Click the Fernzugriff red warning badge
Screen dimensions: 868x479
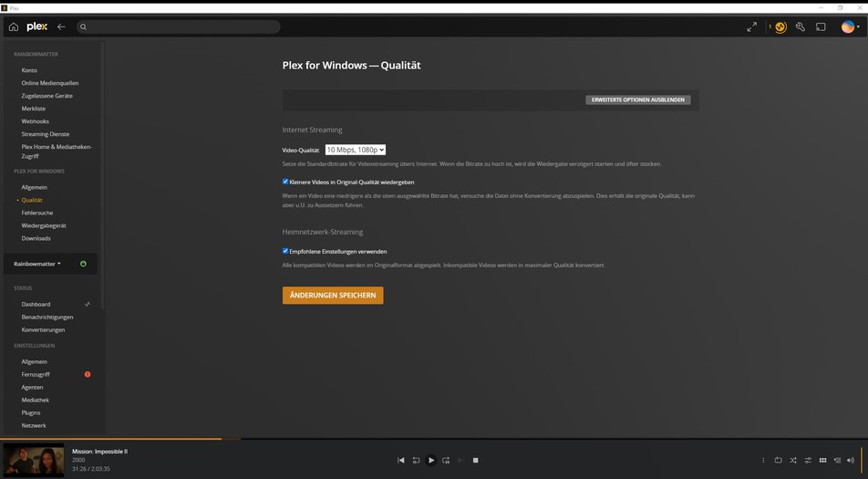pos(88,374)
